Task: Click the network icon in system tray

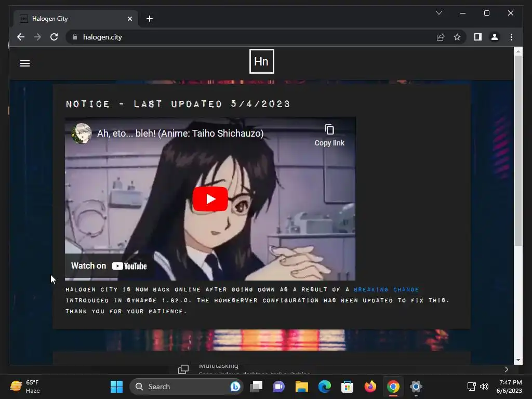Action: [x=472, y=387]
